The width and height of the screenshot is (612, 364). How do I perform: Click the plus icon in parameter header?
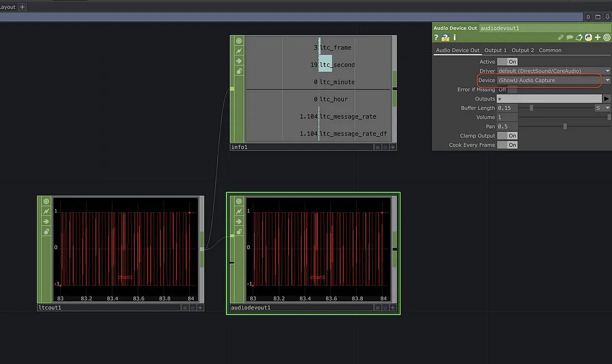click(598, 38)
